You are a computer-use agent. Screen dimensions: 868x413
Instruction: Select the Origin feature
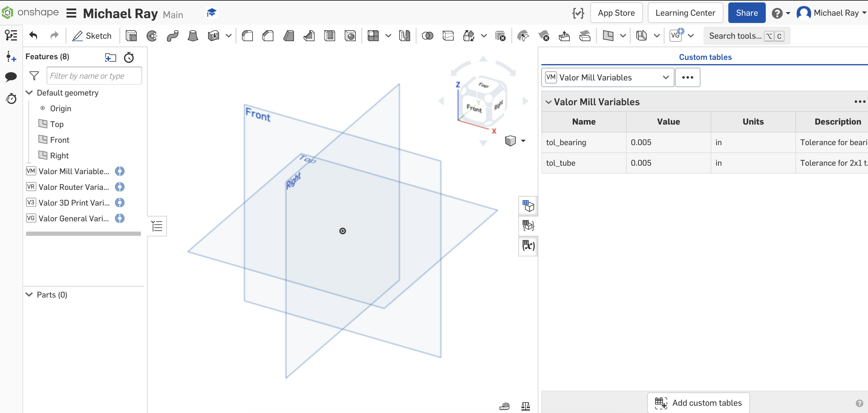click(x=61, y=109)
